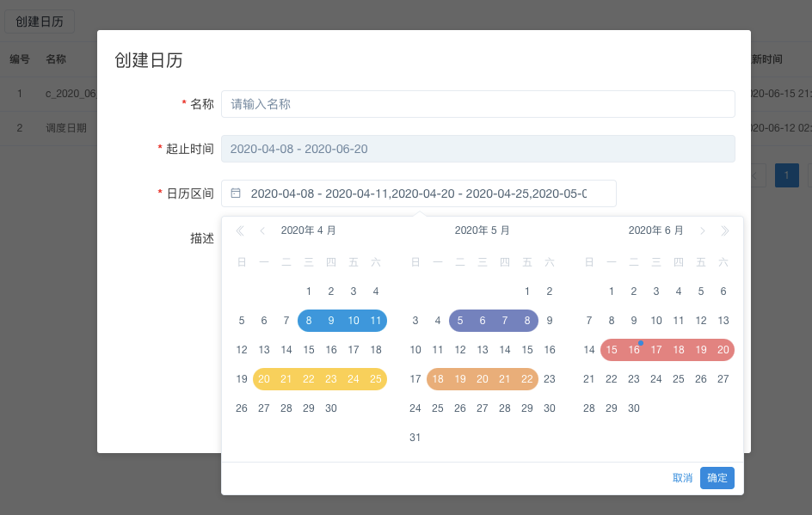Select April 8 in blue range

[x=309, y=321]
